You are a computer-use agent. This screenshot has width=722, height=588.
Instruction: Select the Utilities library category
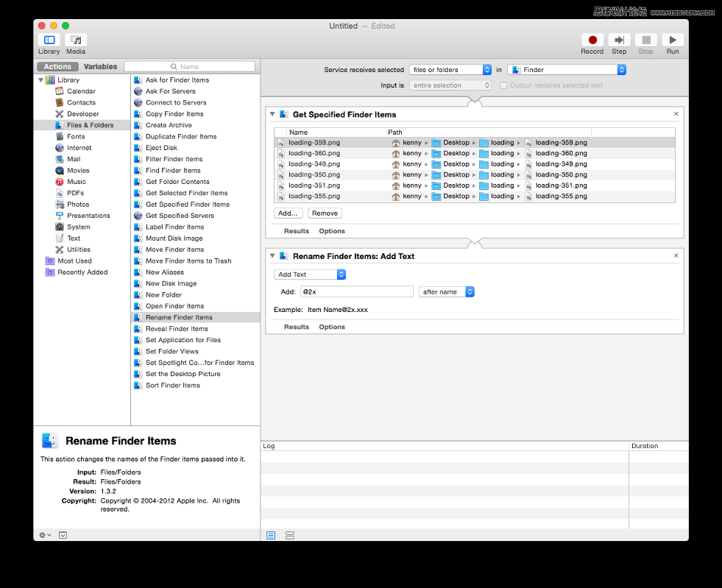(78, 249)
